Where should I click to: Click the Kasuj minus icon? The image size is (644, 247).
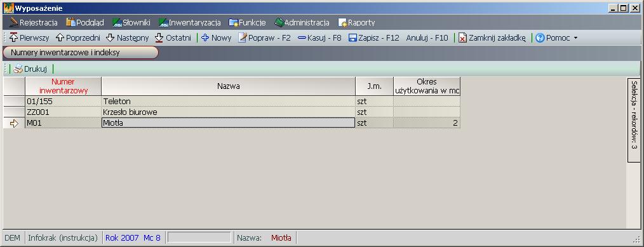tap(302, 37)
